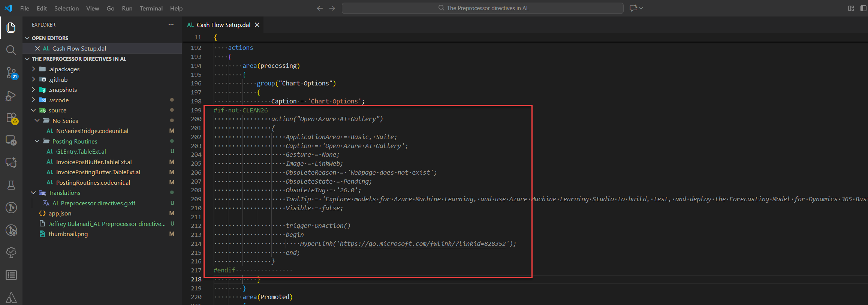Go forward with the right arrow
The height and width of the screenshot is (305, 868).
coord(332,8)
